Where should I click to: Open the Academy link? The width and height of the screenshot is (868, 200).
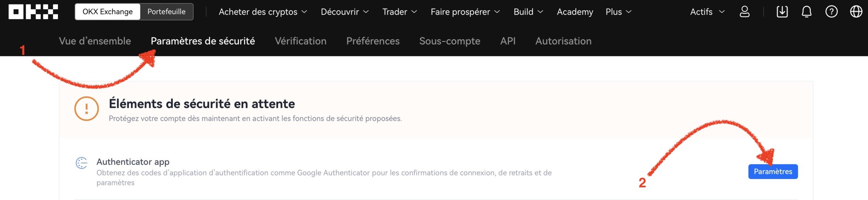(x=575, y=12)
